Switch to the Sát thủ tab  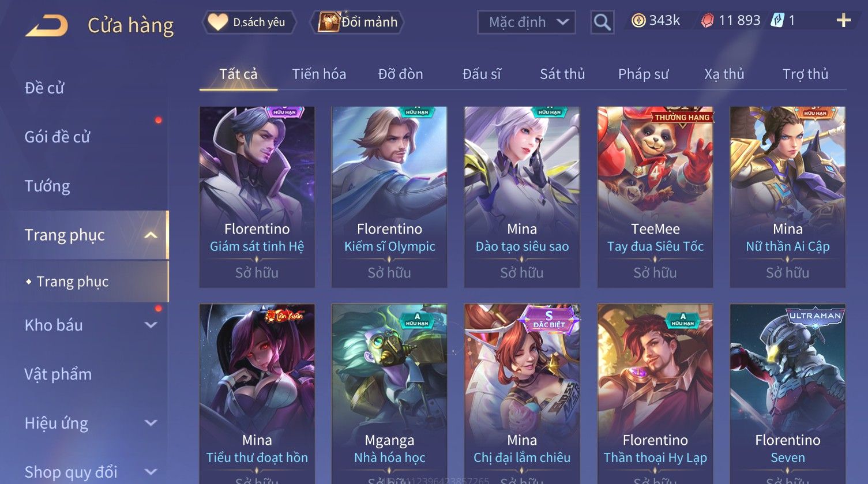(562, 74)
